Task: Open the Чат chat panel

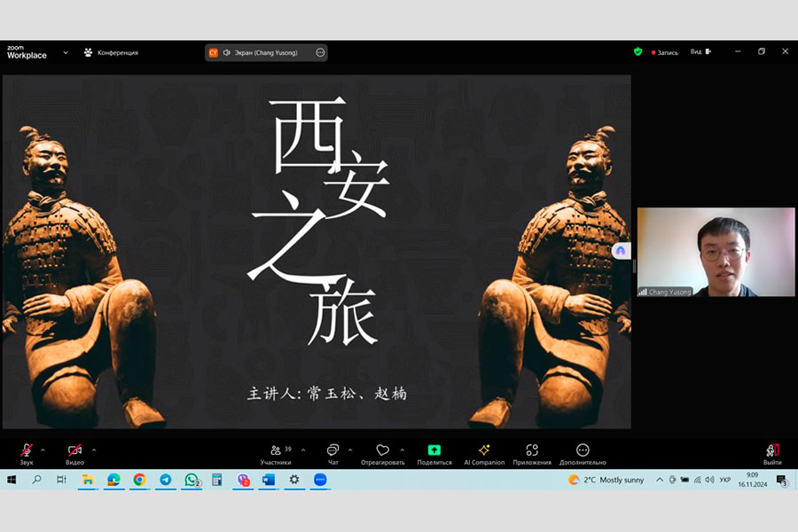Action: 332,454
